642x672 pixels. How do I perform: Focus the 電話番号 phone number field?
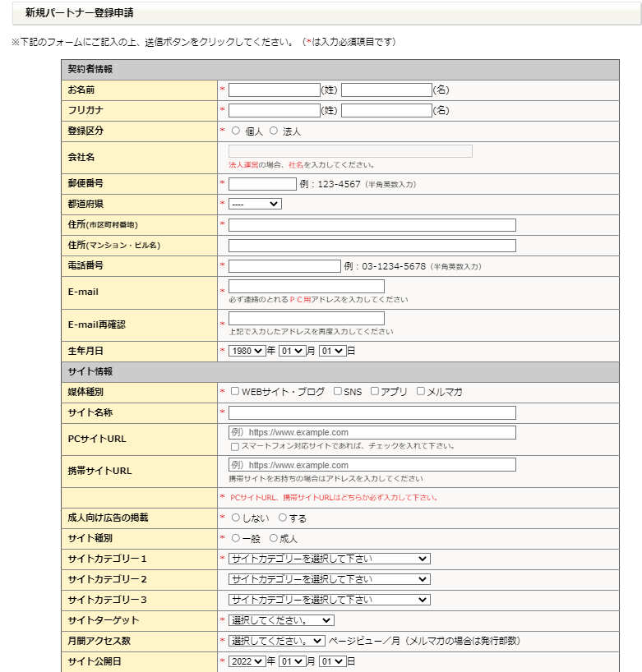[284, 266]
